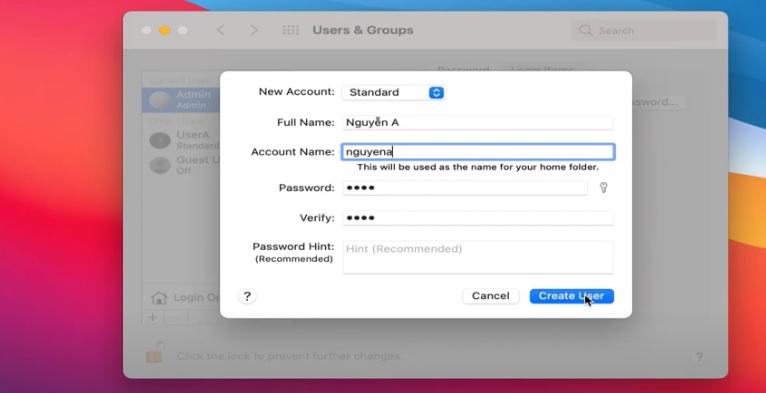Click the Account Name field containing nguyena
The height and width of the screenshot is (393, 766).
click(x=478, y=152)
